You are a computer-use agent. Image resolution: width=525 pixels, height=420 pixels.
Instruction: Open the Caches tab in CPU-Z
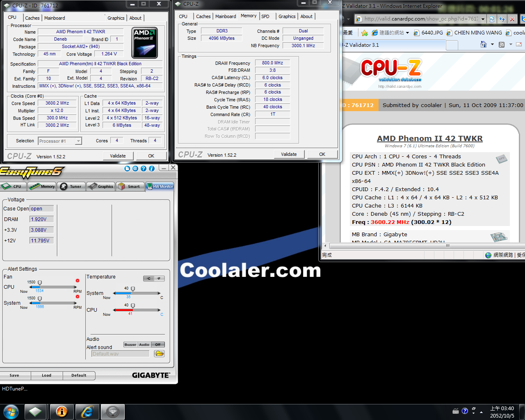point(203,16)
